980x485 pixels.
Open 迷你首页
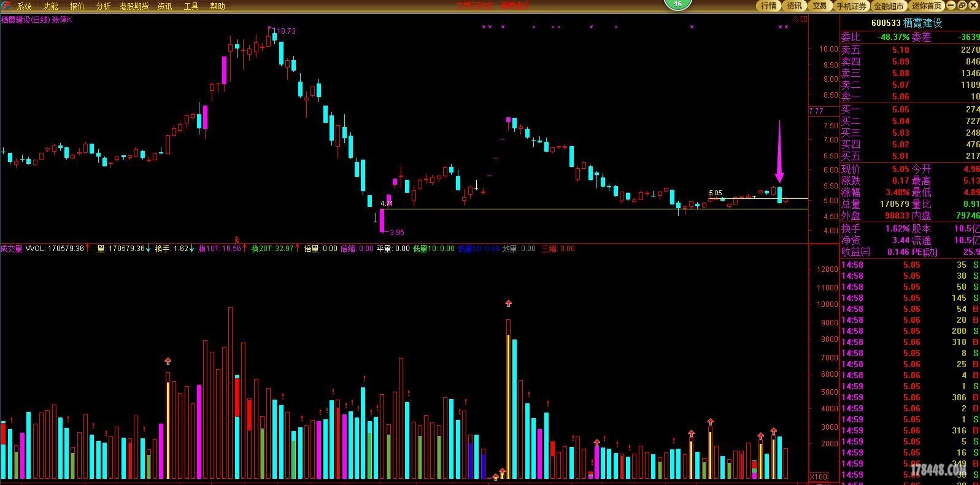tap(926, 6)
